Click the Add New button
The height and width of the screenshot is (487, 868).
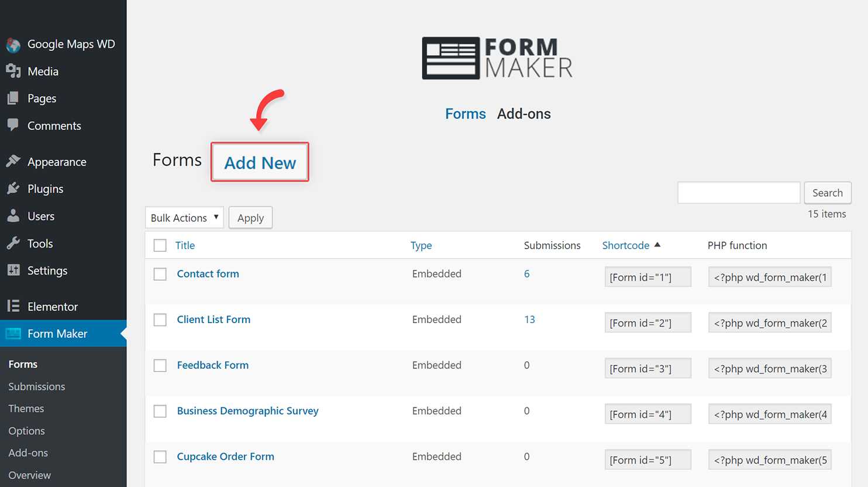click(260, 162)
